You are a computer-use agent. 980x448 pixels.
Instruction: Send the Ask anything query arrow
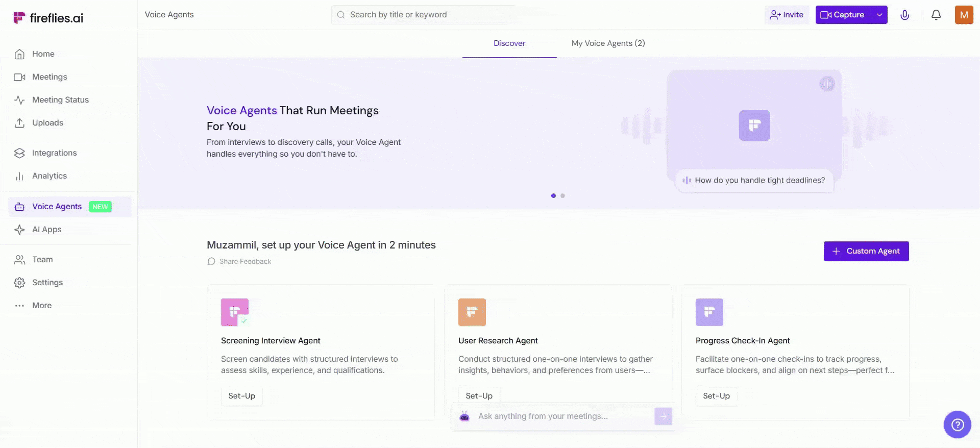663,416
